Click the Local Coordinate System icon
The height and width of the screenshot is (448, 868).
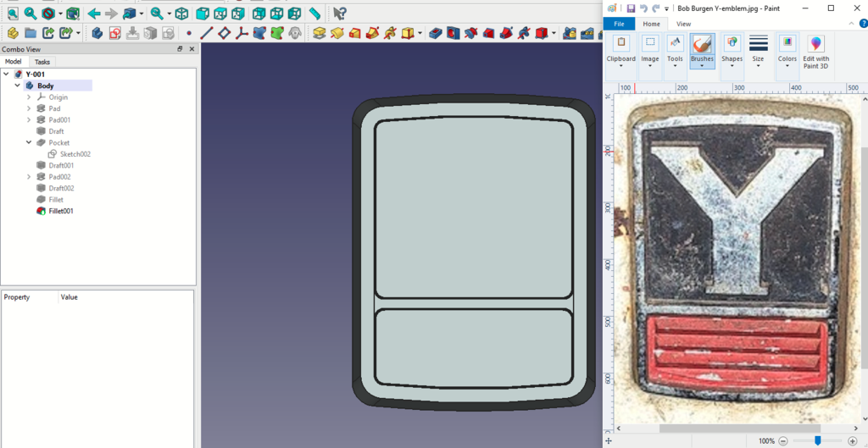[x=242, y=33]
